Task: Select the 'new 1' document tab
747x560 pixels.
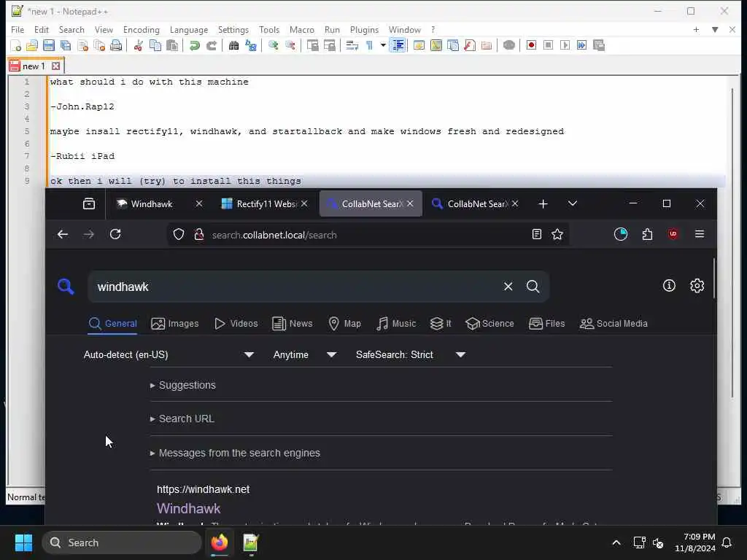Action: pyautogui.click(x=34, y=66)
